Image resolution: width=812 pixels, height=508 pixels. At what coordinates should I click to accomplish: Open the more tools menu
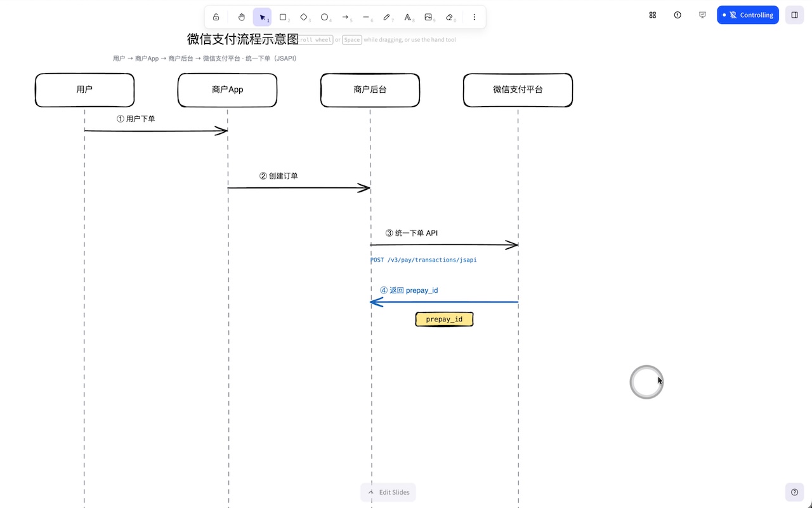click(x=475, y=17)
